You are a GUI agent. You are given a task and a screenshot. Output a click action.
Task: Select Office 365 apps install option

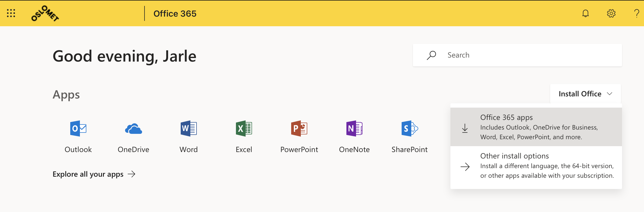(x=536, y=127)
